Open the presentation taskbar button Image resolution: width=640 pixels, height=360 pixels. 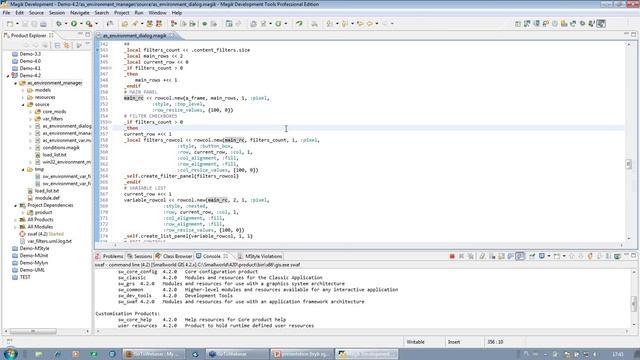[302, 354]
